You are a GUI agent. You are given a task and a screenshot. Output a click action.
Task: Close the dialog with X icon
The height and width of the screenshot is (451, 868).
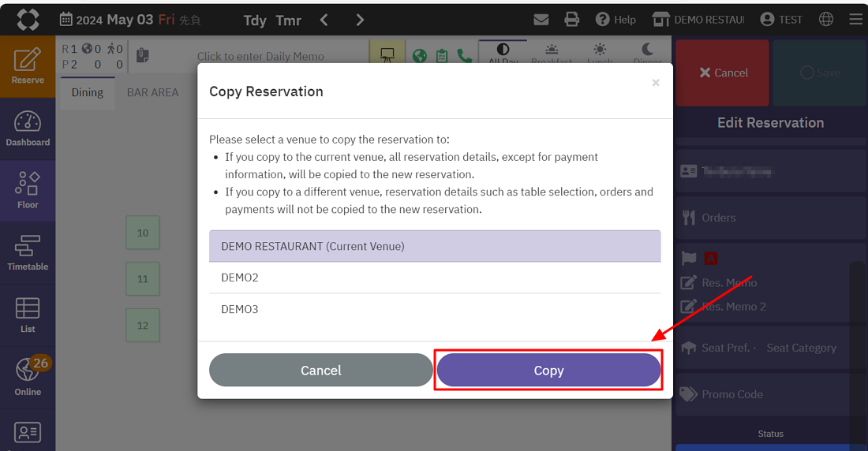pos(655,83)
